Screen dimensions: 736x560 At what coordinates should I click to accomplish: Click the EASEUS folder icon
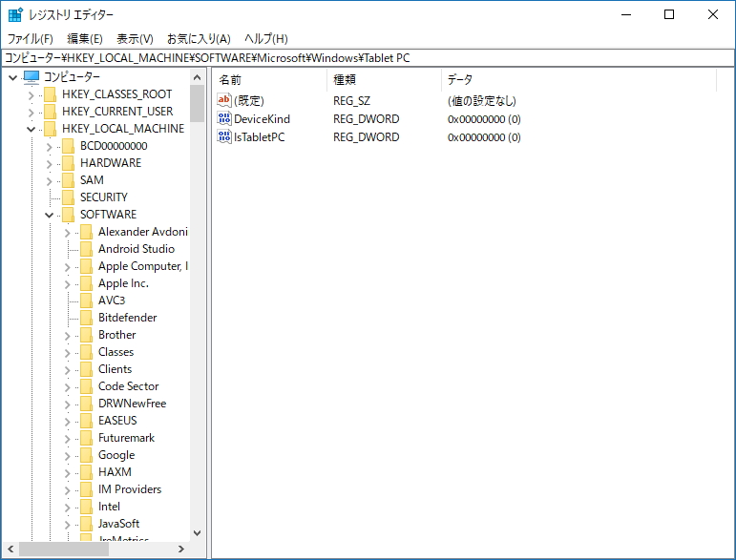click(x=86, y=421)
